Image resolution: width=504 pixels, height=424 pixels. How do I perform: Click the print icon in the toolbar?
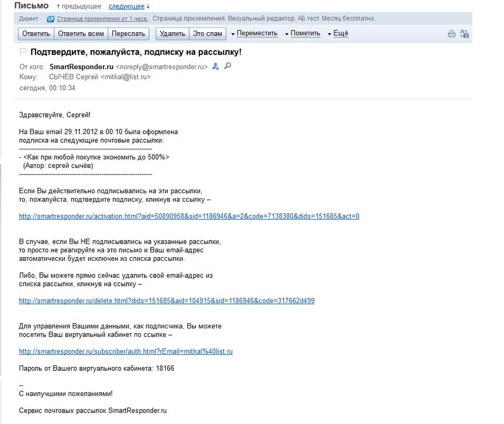point(451,34)
